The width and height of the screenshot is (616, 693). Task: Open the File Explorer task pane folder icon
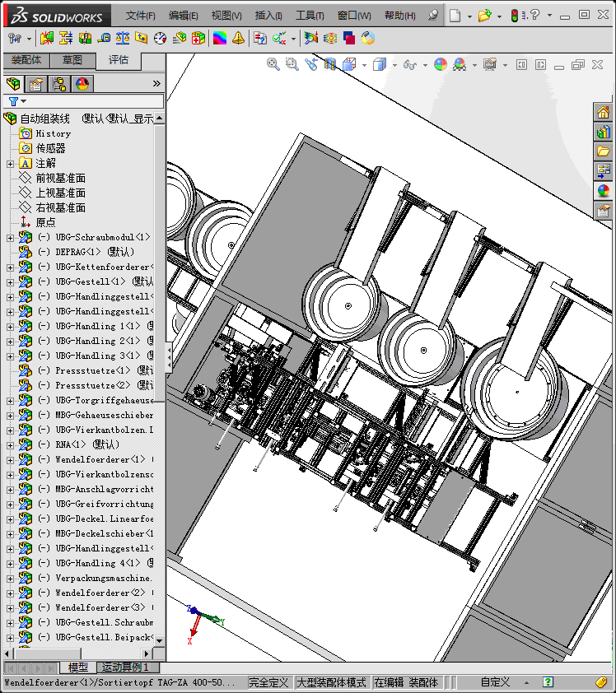click(603, 151)
